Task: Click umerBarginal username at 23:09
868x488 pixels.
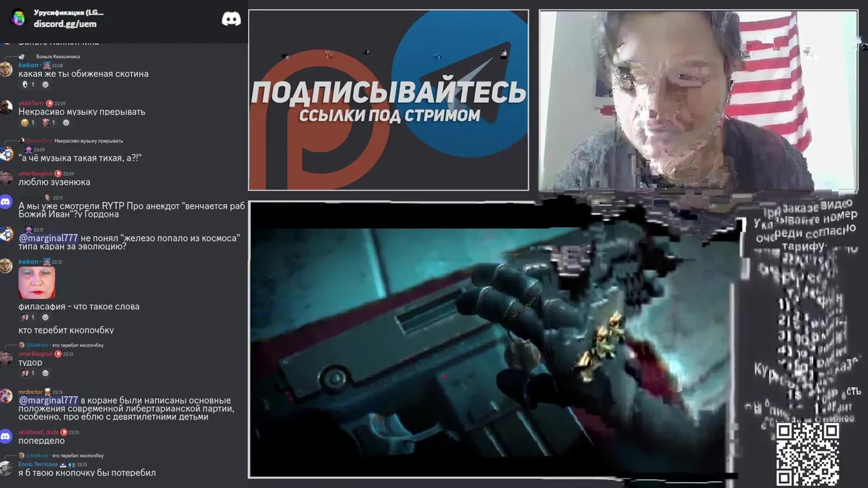Action: coord(35,174)
